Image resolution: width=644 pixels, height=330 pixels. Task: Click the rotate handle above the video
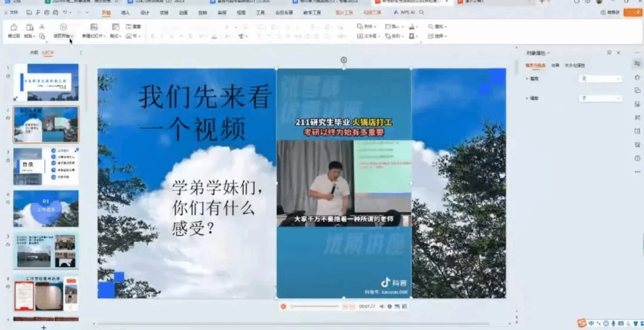(343, 60)
